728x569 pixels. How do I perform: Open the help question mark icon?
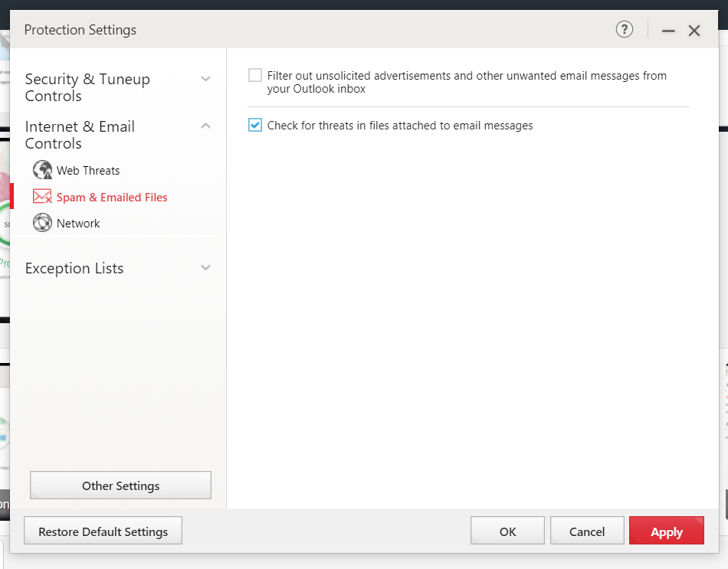coord(625,30)
